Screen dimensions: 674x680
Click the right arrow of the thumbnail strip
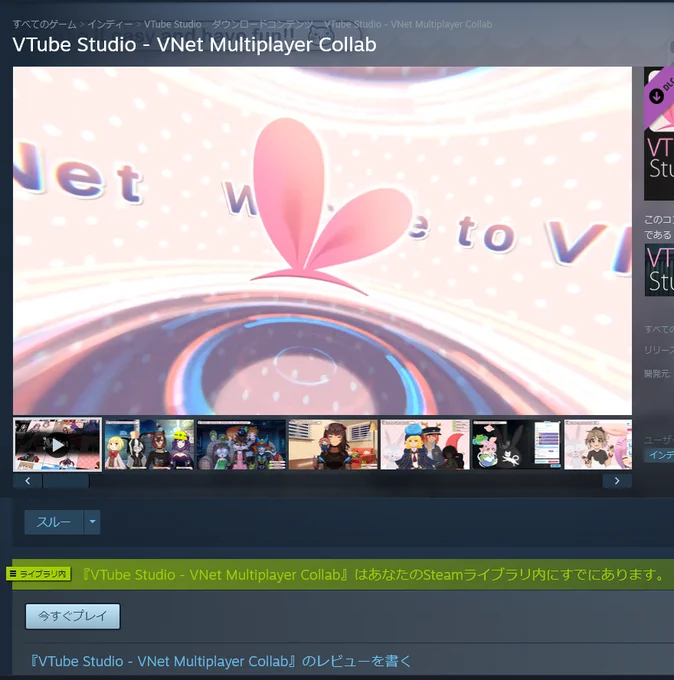click(617, 481)
